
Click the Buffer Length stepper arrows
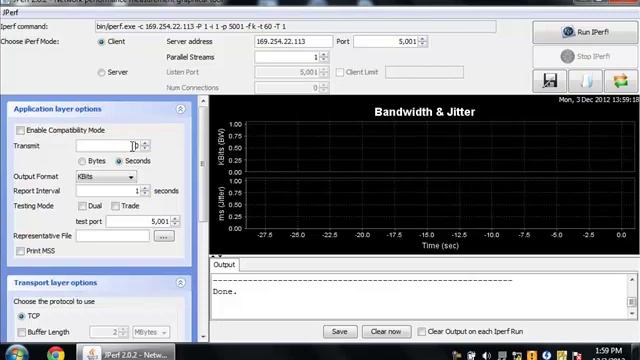[123, 332]
